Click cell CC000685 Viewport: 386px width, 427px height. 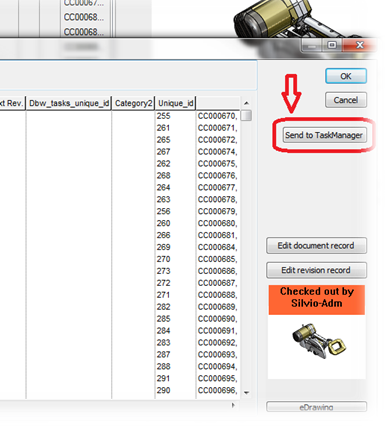pos(218,259)
